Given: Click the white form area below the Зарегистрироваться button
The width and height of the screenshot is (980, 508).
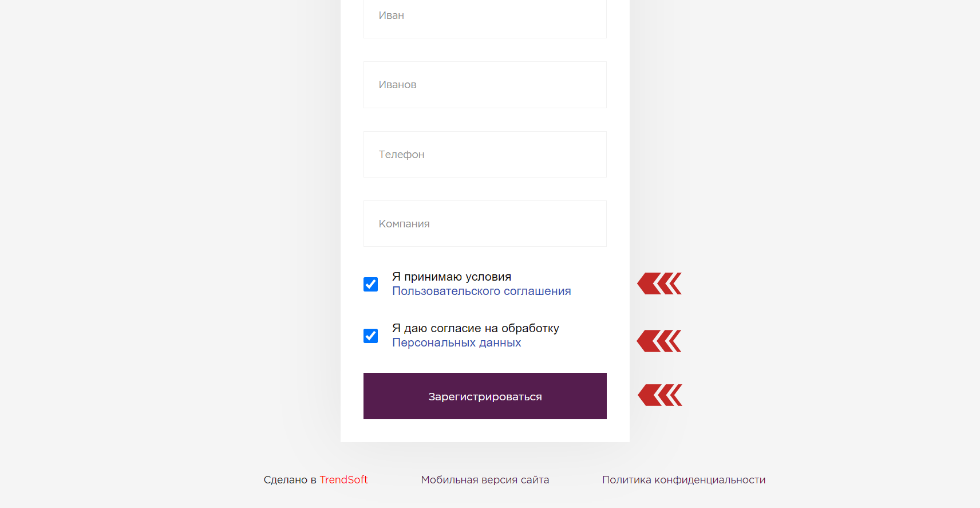Looking at the screenshot, I should point(485,431).
